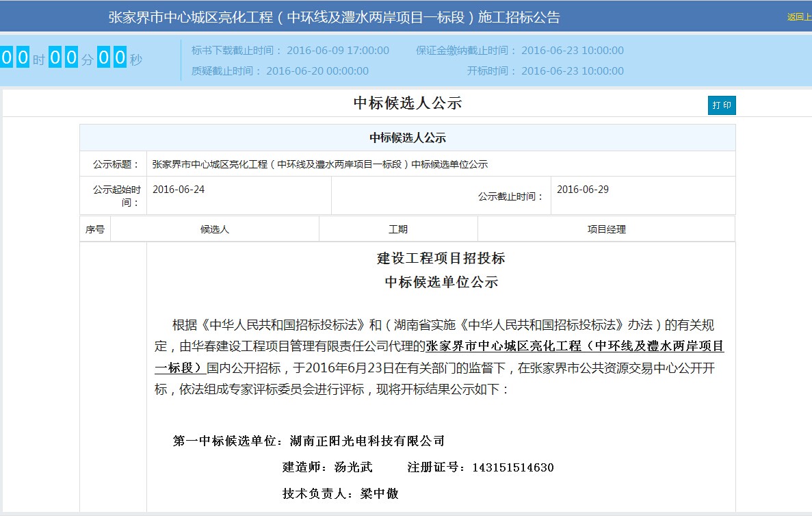The height and width of the screenshot is (516, 812).
Task: Click the 打印 print button
Action: [722, 105]
